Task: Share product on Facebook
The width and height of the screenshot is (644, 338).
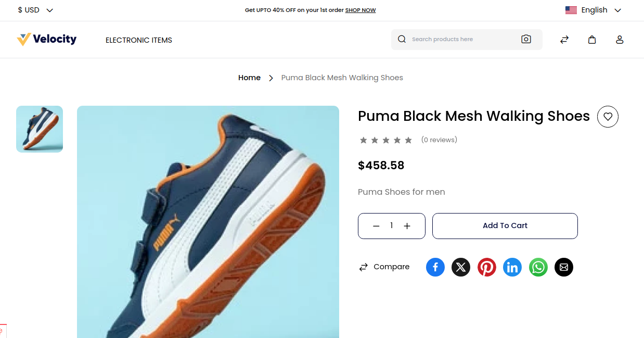Action: 435,267
